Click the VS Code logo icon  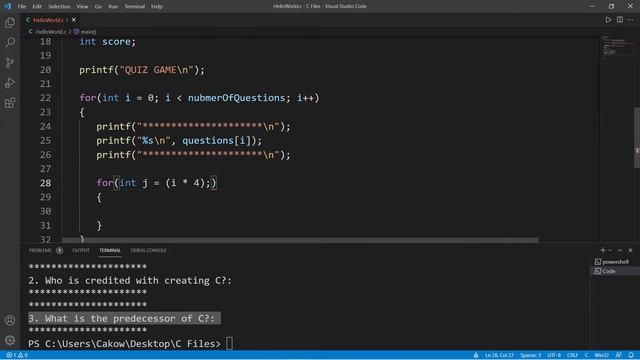click(x=7, y=6)
